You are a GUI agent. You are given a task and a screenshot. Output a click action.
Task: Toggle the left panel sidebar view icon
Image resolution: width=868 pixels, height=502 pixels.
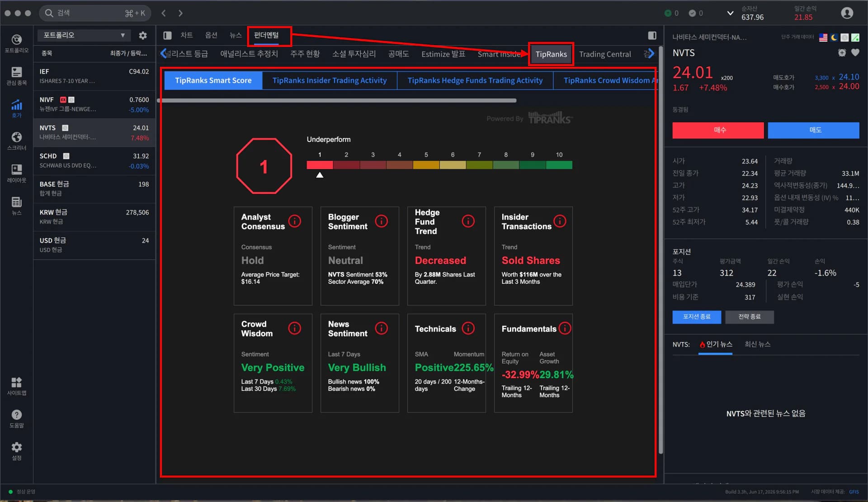click(167, 35)
